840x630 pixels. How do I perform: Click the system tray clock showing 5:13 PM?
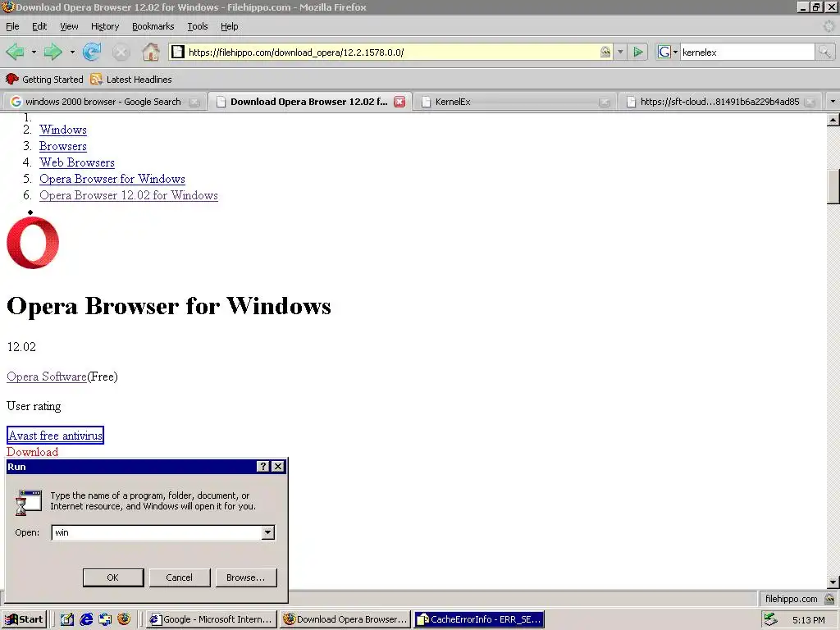coord(808,620)
